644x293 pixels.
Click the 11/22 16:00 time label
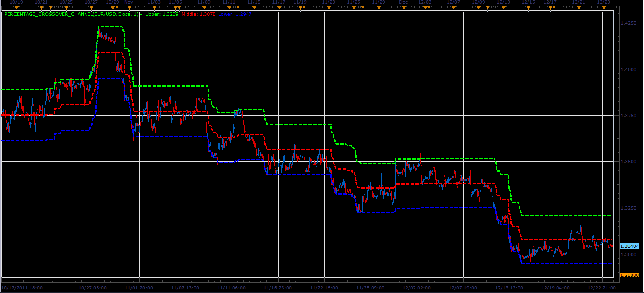click(x=324, y=288)
